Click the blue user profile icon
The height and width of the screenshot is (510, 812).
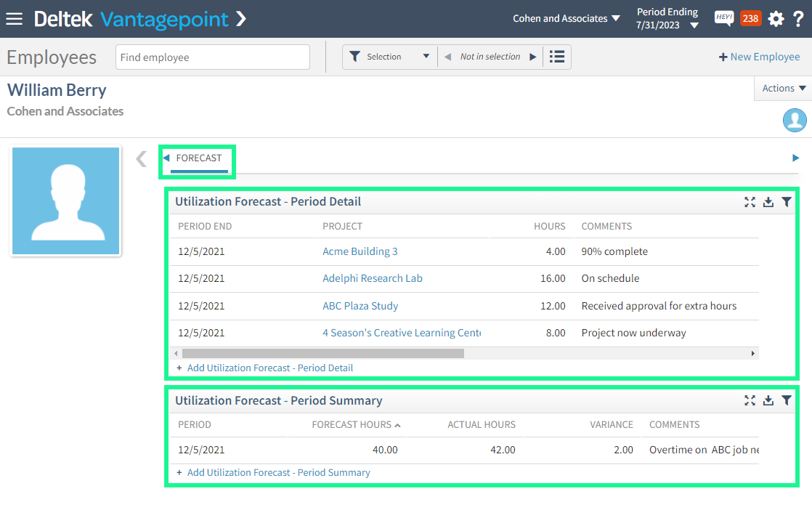[795, 120]
